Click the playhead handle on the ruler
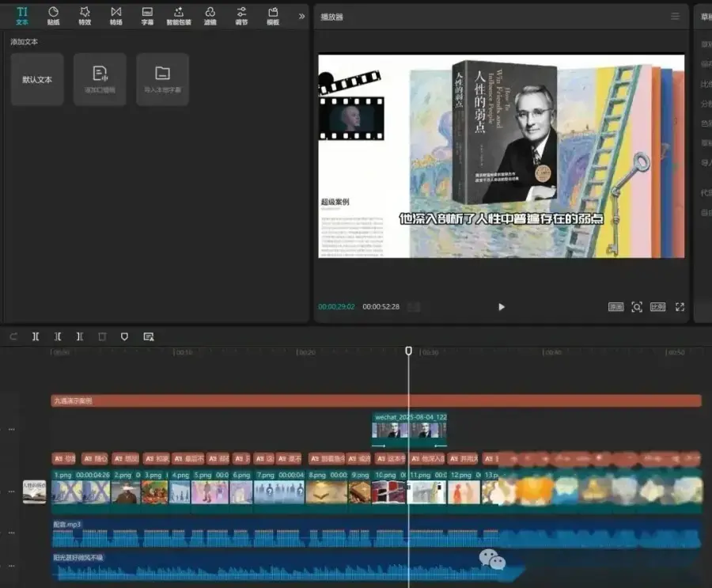712x588 pixels. pyautogui.click(x=409, y=351)
